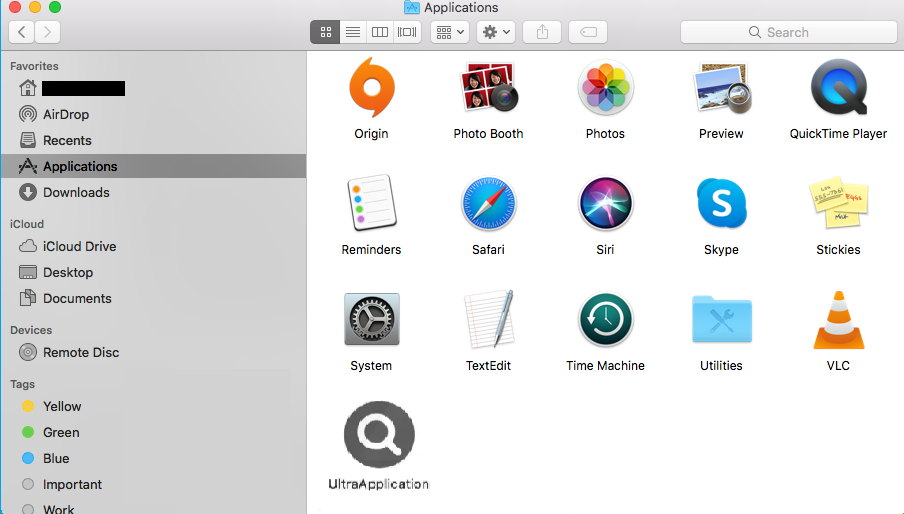Screen dimensions: 904x514
Task: Click the Search field
Action: 786,32
